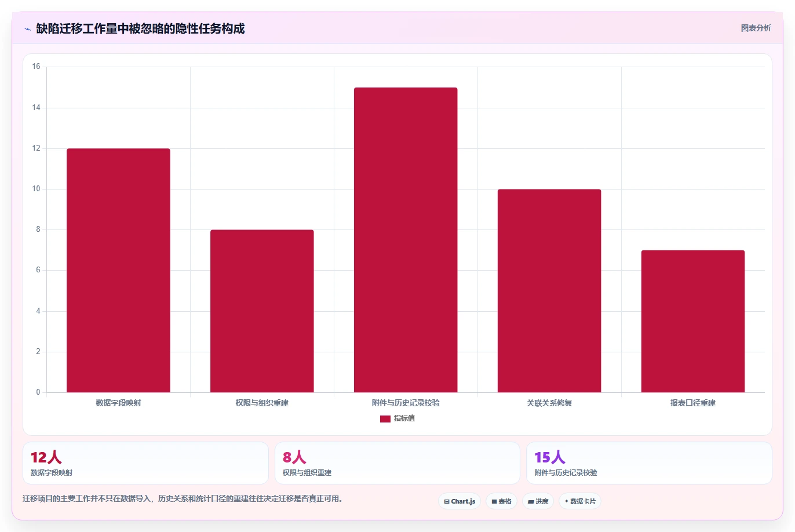Click the y-axis value 2
The width and height of the screenshot is (795, 532).
pyautogui.click(x=38, y=352)
